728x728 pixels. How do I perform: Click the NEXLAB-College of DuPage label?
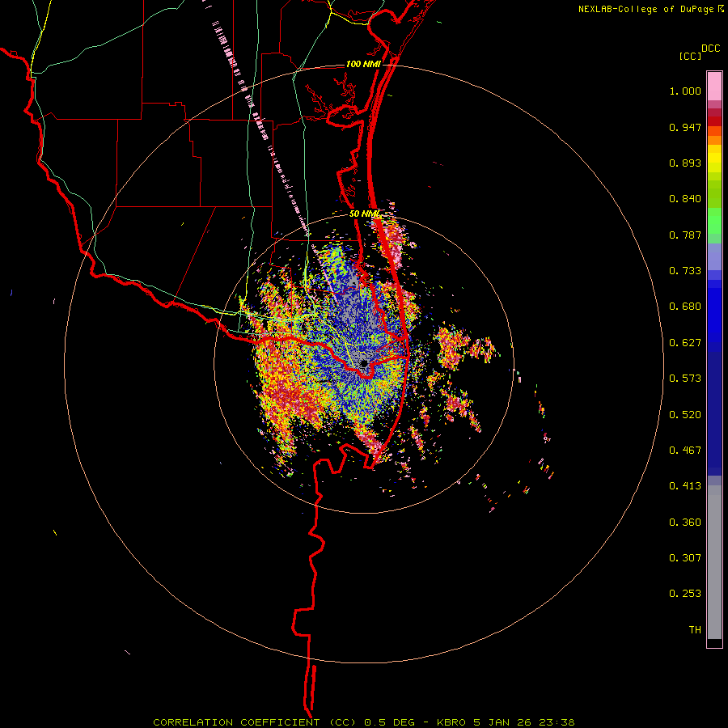pyautogui.click(x=650, y=9)
